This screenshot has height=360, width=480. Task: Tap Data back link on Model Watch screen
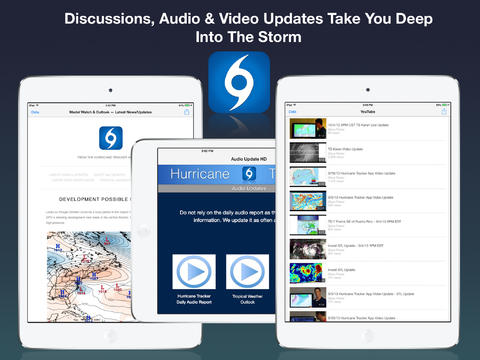point(35,112)
